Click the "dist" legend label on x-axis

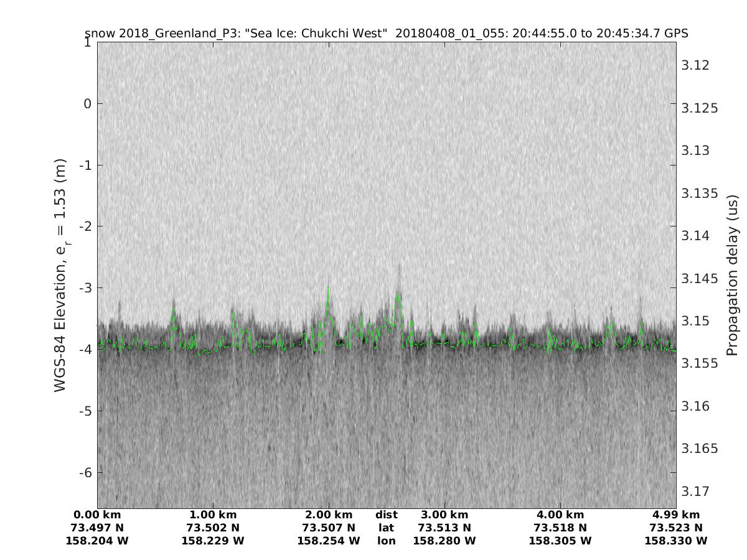click(x=387, y=515)
